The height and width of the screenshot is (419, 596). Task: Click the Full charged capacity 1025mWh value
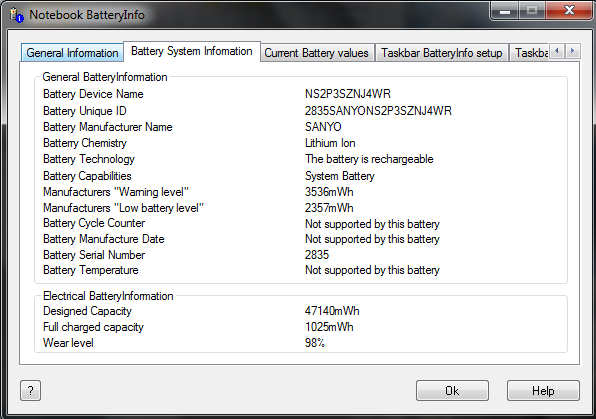(329, 327)
